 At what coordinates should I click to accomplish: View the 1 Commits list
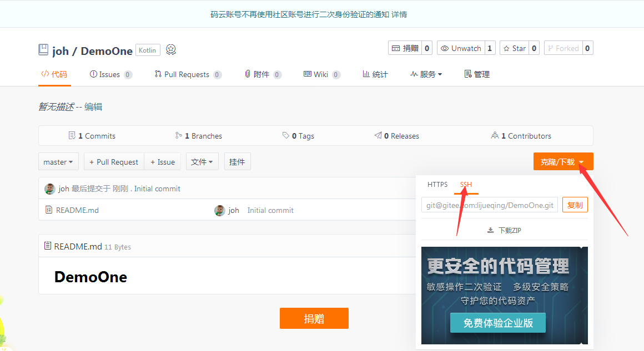click(x=92, y=136)
